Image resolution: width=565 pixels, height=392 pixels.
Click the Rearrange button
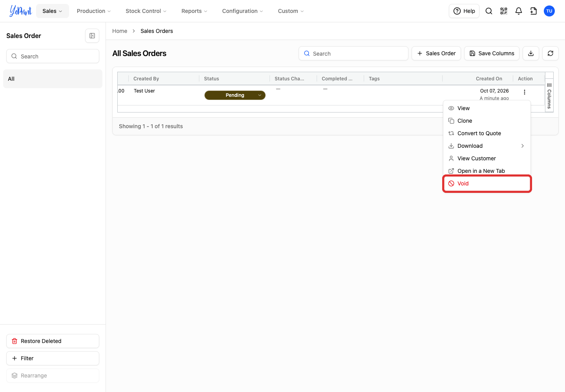click(x=53, y=376)
